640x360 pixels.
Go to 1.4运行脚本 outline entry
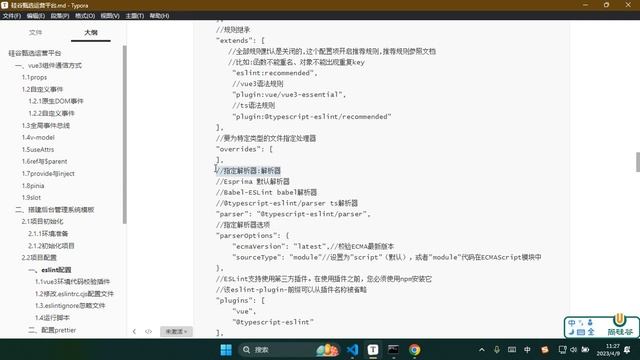click(x=52, y=318)
